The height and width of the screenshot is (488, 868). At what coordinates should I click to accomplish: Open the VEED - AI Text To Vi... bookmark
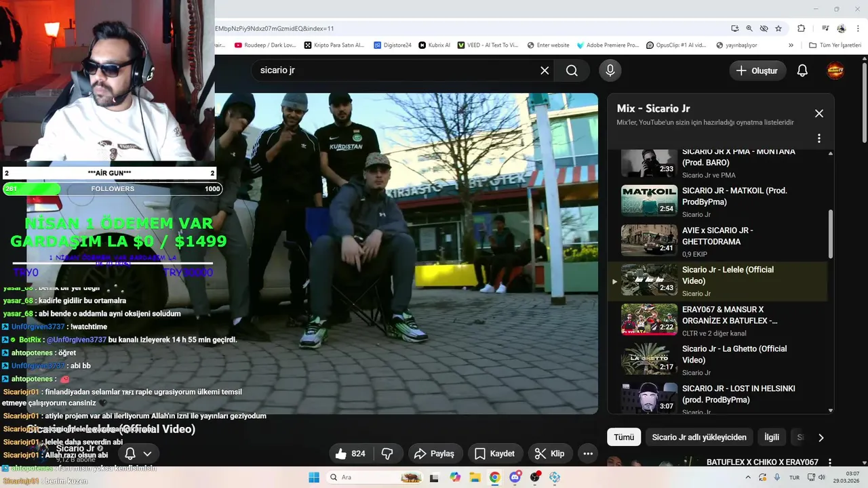[488, 45]
